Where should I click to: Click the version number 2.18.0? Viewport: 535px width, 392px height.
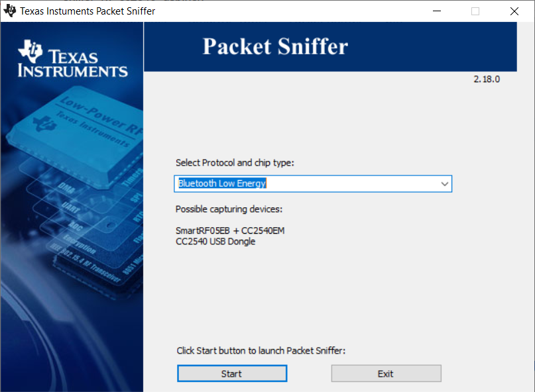tap(487, 79)
